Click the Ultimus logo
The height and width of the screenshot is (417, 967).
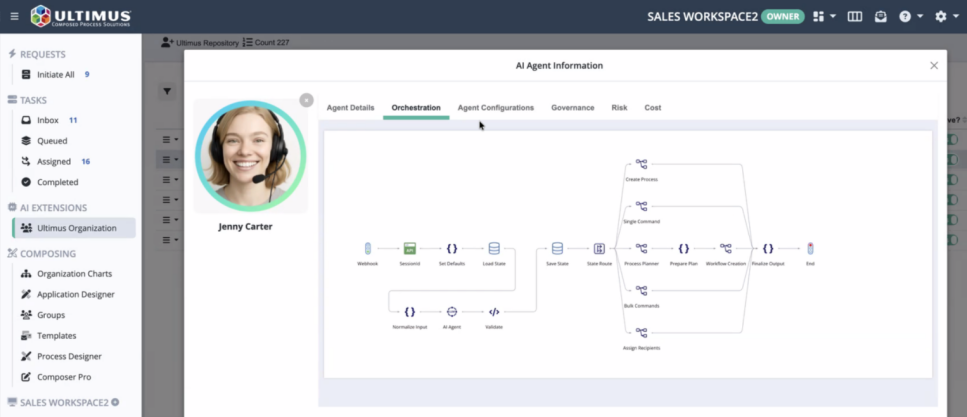(81, 17)
